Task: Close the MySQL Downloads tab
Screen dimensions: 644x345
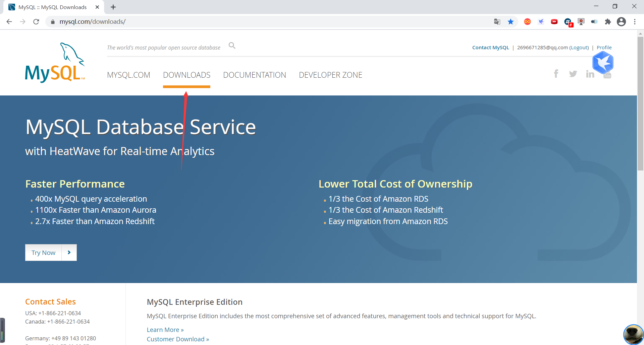Action: 97,7
